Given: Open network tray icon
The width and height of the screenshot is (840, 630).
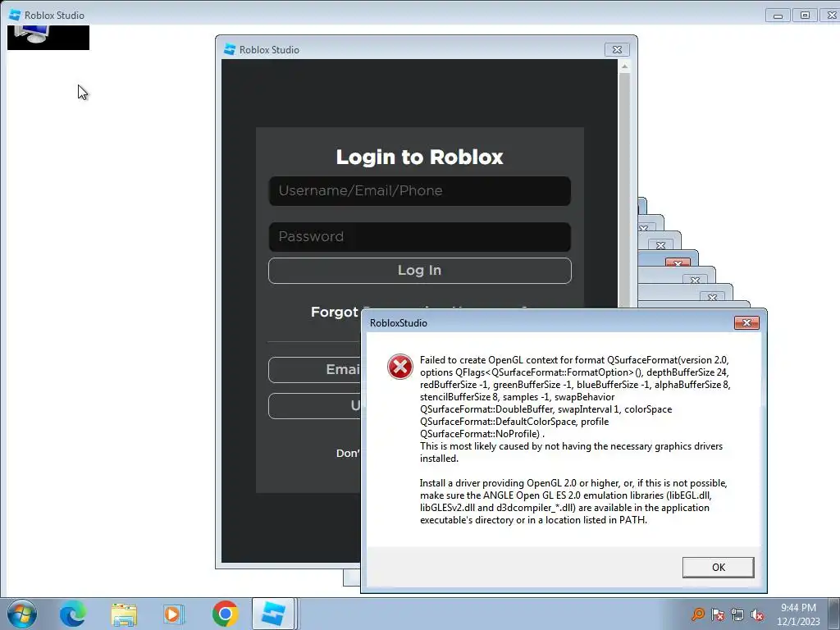Looking at the screenshot, I should [x=737, y=614].
